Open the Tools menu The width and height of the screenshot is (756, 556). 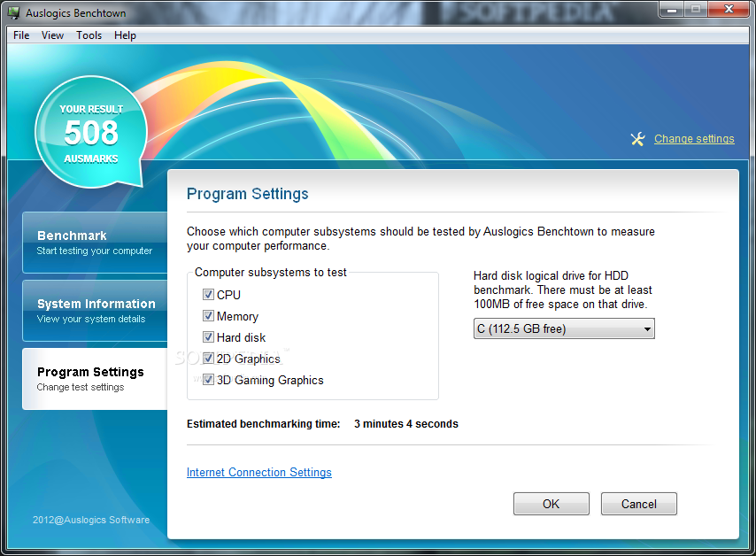tap(89, 35)
